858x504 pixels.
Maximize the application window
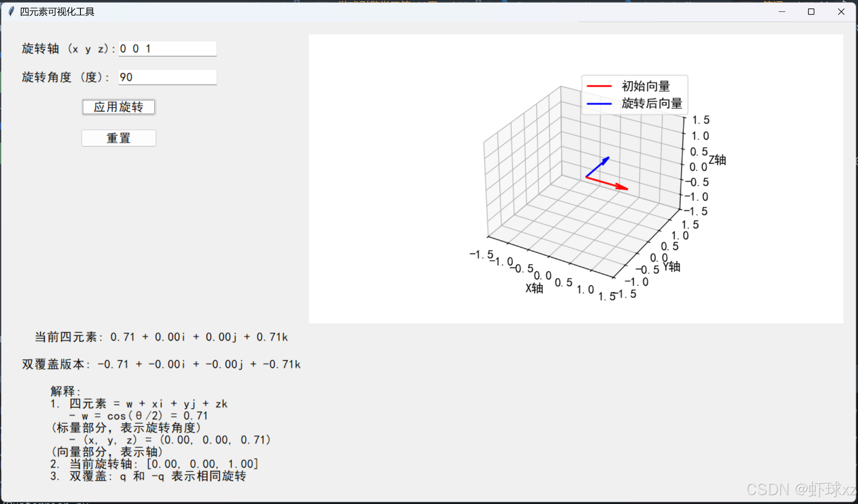811,12
